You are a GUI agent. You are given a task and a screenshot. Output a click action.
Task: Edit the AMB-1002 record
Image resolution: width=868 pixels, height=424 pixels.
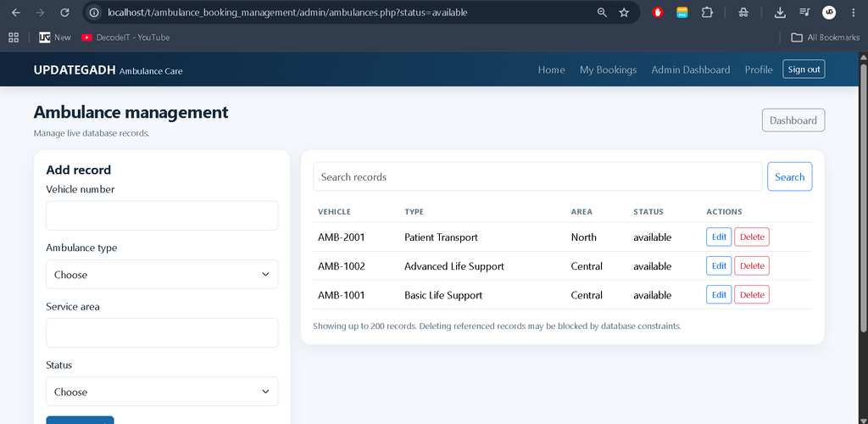tap(719, 265)
